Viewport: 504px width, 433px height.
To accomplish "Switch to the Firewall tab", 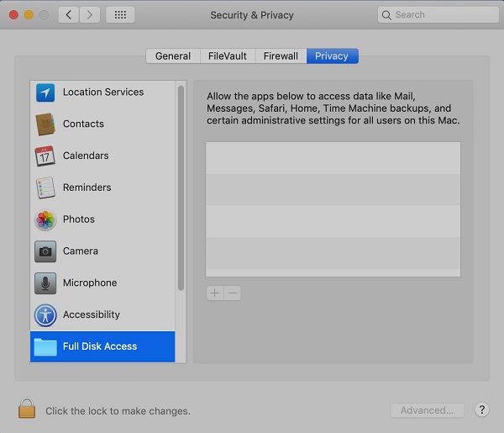I will click(x=281, y=56).
